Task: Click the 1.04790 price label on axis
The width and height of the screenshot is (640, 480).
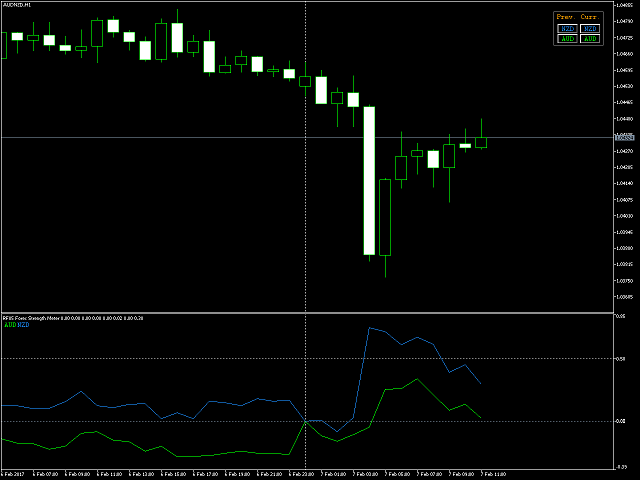Action: [x=624, y=21]
